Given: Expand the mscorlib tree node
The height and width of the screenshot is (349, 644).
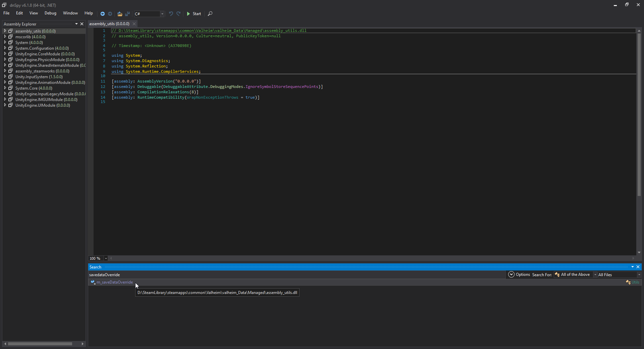Looking at the screenshot, I should [5, 37].
